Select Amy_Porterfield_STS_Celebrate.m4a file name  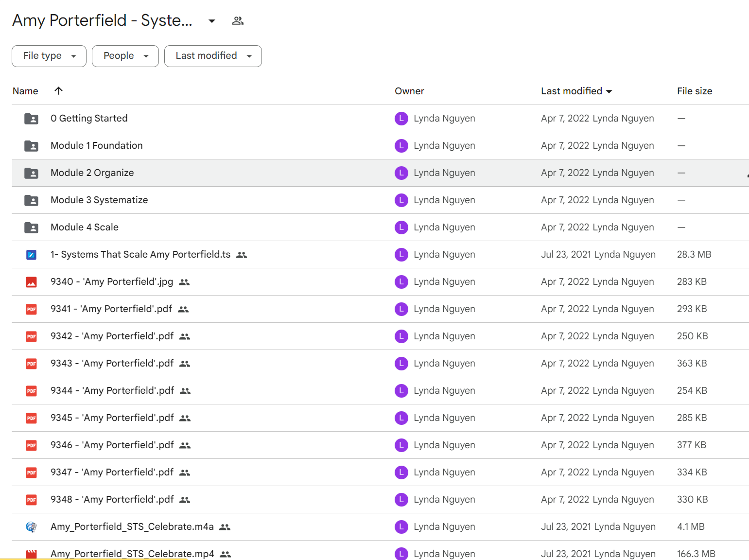pos(132,526)
